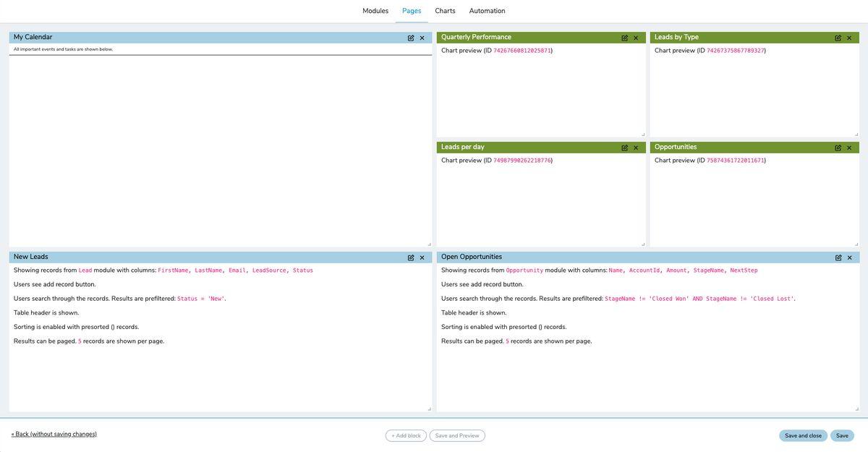
Task: Click Leads by Type chart ID 74267375867789327
Action: (x=736, y=51)
